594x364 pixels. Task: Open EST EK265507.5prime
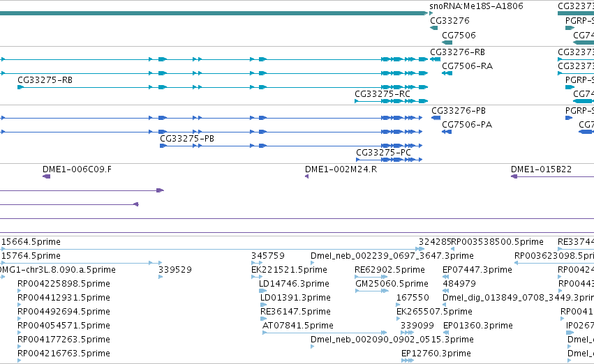[434, 312]
